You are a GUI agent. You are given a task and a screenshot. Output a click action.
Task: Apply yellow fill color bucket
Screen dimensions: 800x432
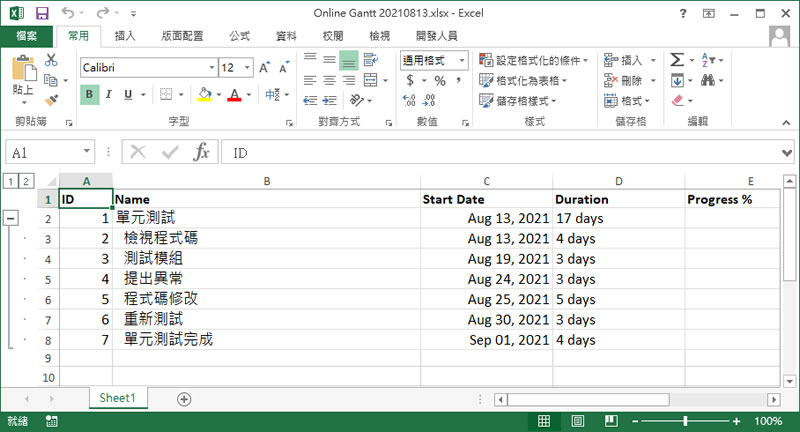205,94
